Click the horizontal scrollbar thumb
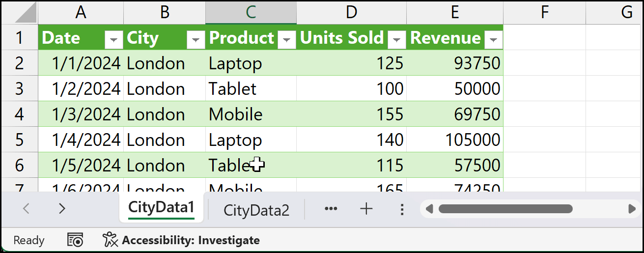This screenshot has height=253, width=644. [505, 209]
